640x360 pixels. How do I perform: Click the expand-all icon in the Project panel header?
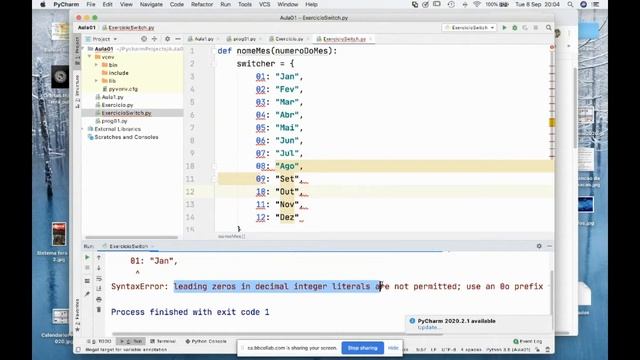coord(154,39)
